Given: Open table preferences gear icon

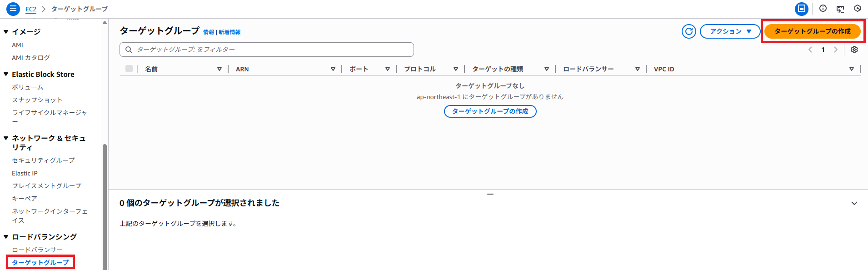Looking at the screenshot, I should (x=854, y=50).
